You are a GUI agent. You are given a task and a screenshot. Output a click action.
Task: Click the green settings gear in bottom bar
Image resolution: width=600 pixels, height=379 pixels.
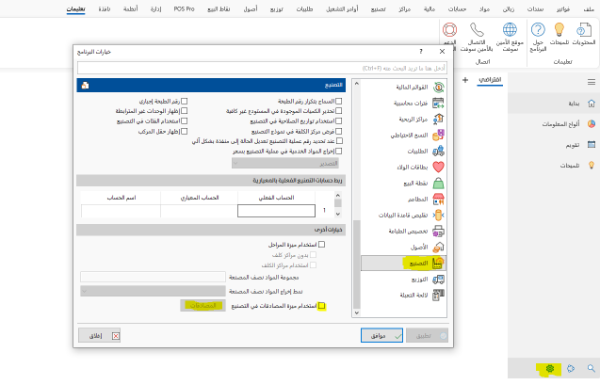coord(550,368)
